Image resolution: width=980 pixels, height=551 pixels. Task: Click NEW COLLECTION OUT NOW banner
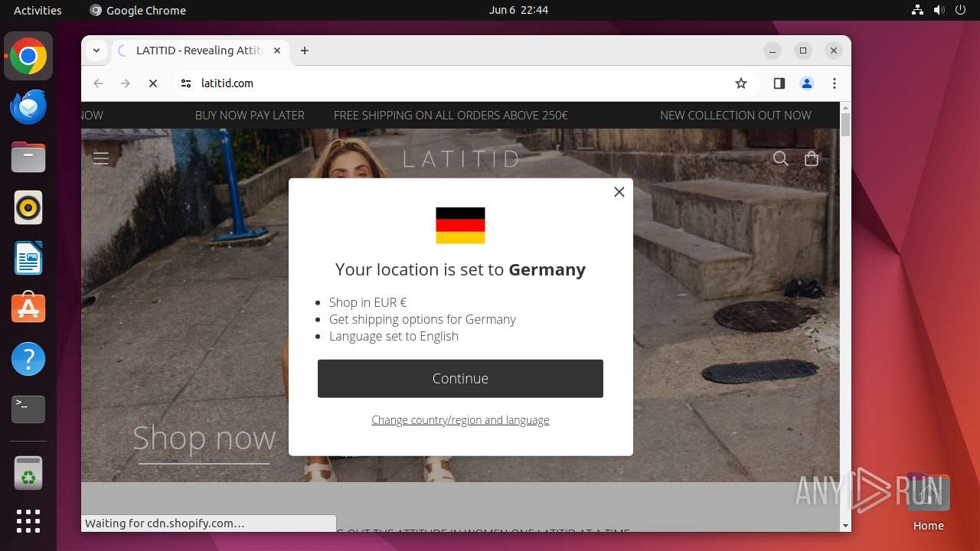pyautogui.click(x=736, y=116)
